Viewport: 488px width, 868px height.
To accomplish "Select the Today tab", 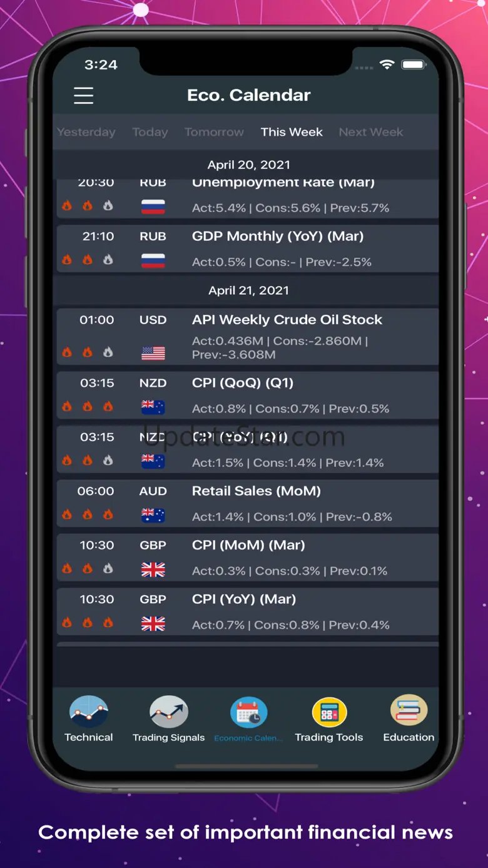I will [x=150, y=132].
